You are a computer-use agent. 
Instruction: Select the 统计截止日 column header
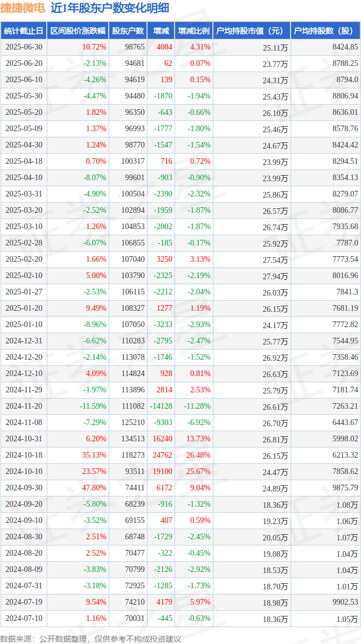[x=24, y=31]
